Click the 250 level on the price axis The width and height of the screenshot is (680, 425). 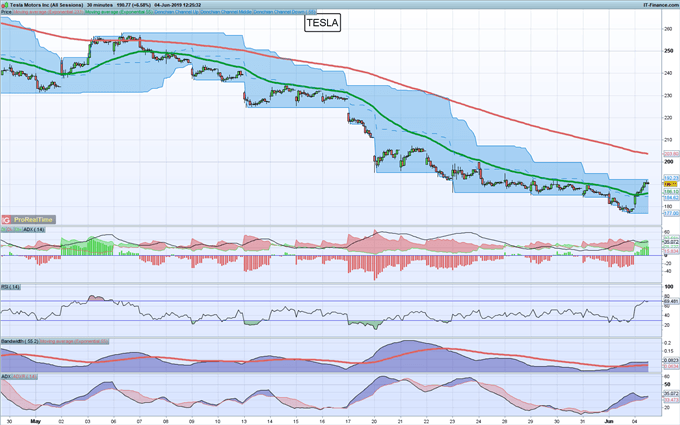[x=668, y=51]
